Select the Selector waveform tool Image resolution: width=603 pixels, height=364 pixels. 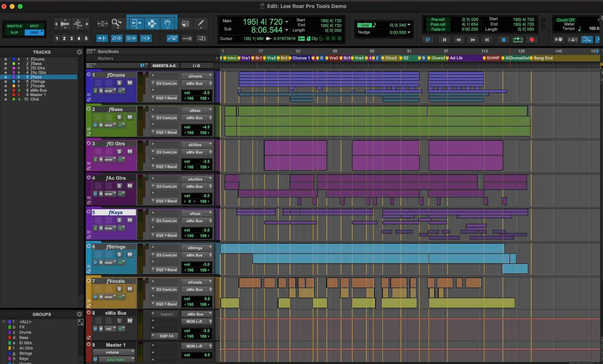(x=152, y=23)
